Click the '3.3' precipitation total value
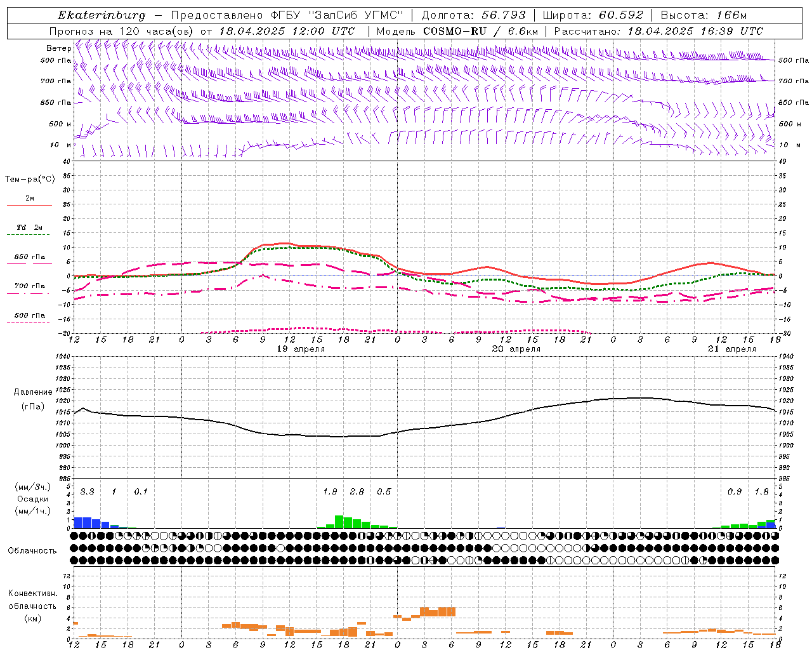 coord(87,491)
